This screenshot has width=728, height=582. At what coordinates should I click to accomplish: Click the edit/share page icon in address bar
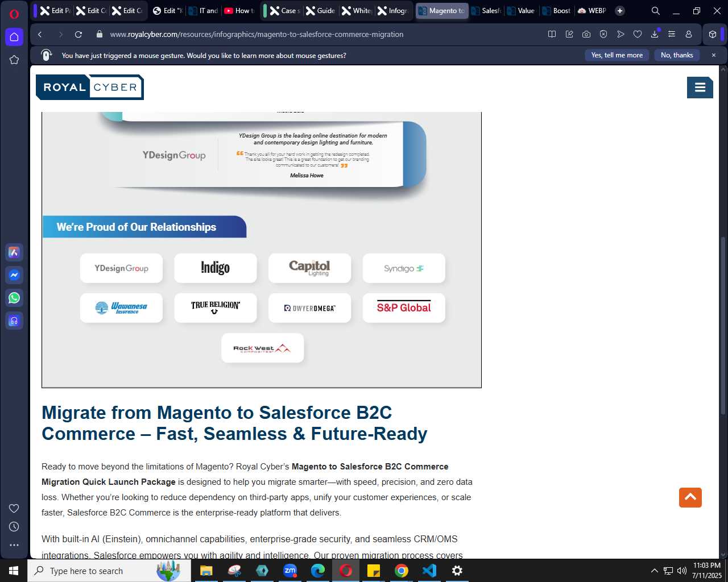[569, 34]
